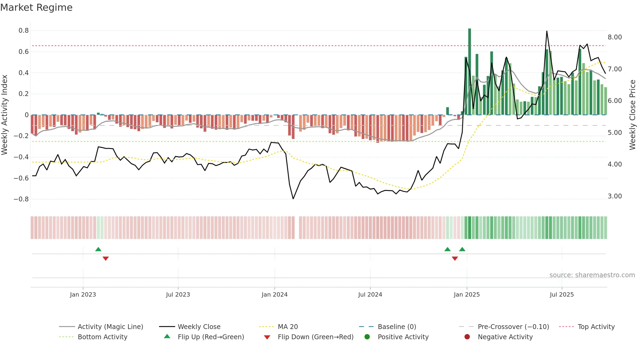
Task: Toggle the Flip Up (Red→Green) legend entry
Action: tap(204, 337)
